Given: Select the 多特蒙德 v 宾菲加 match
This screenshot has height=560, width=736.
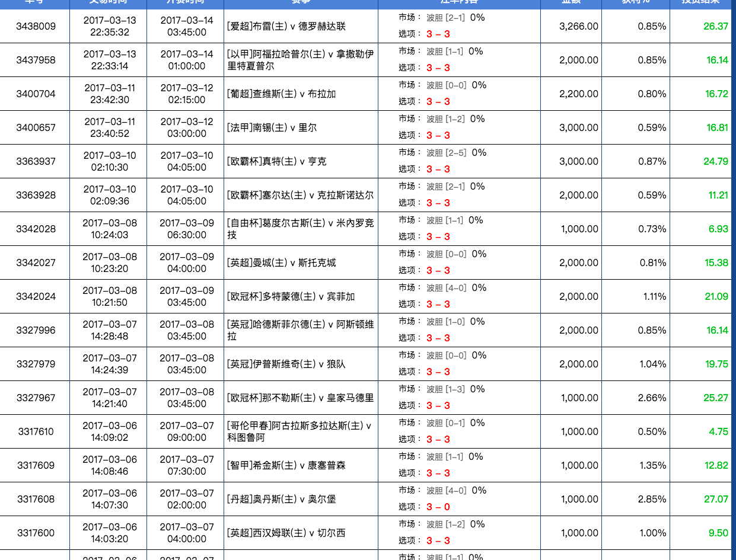Looking at the screenshot, I should click(x=291, y=296).
